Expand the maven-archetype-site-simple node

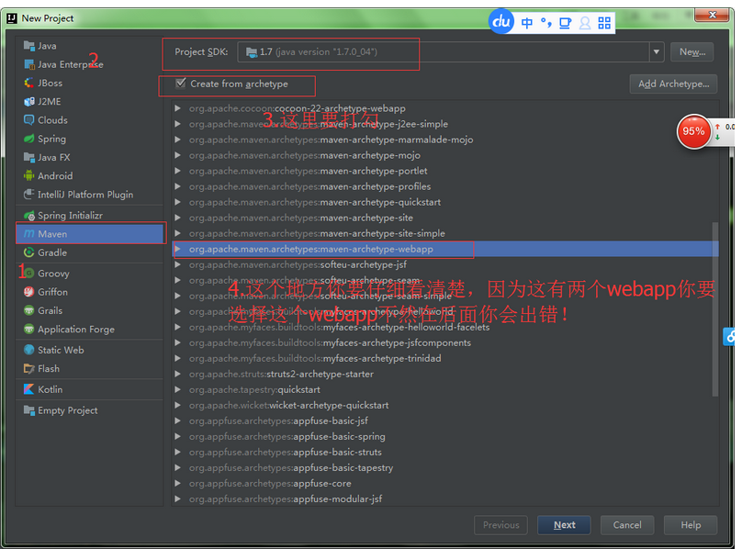click(177, 233)
